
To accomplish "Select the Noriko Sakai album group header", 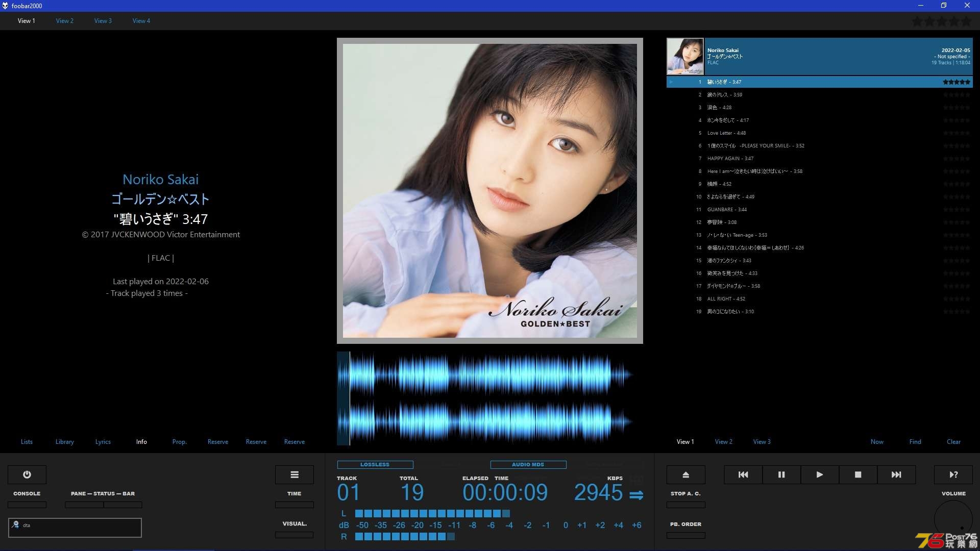I will click(x=820, y=57).
